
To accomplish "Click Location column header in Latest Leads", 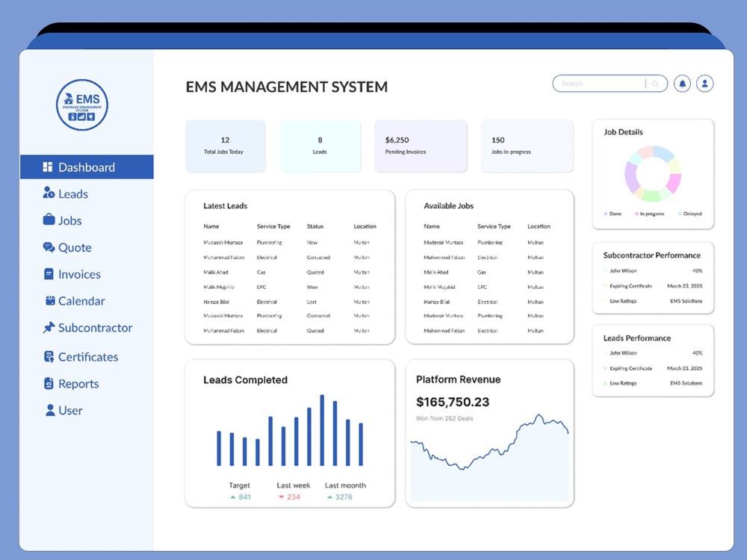I will pyautogui.click(x=365, y=226).
